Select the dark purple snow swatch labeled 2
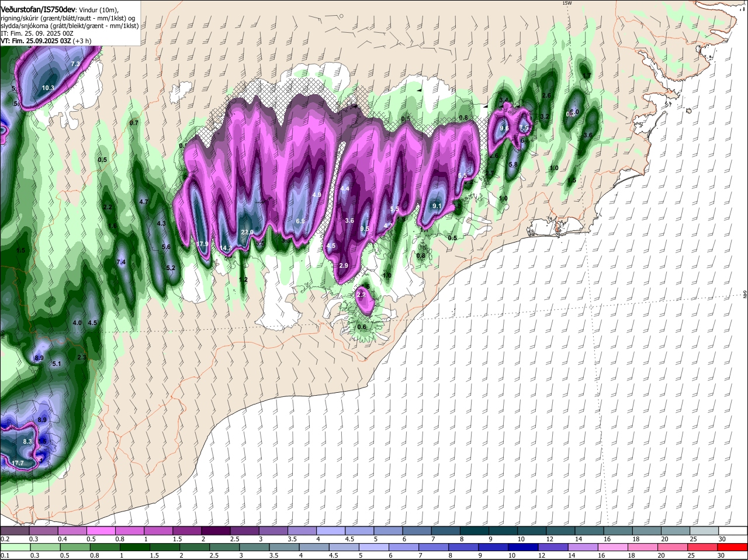This screenshot has height=560, width=748. [216, 530]
